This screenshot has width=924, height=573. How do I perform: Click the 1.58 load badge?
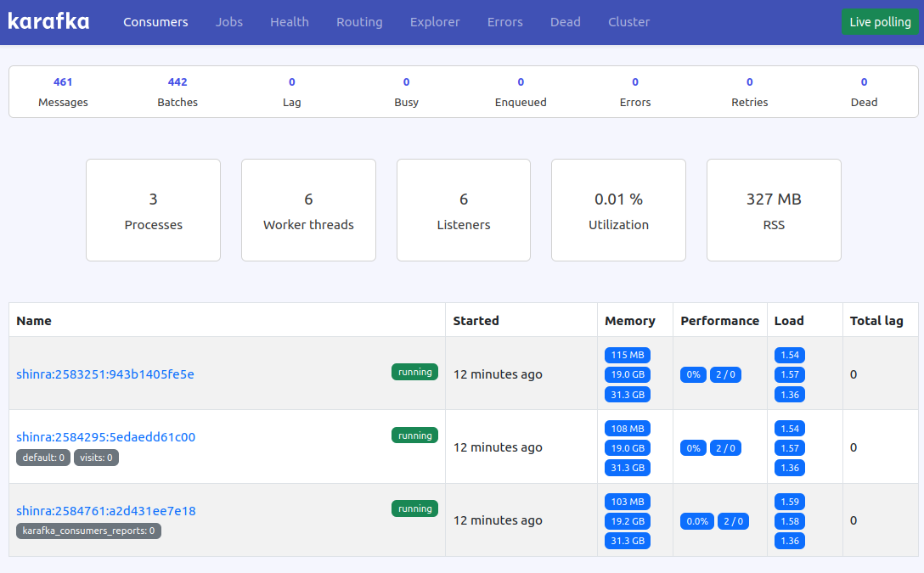[790, 521]
